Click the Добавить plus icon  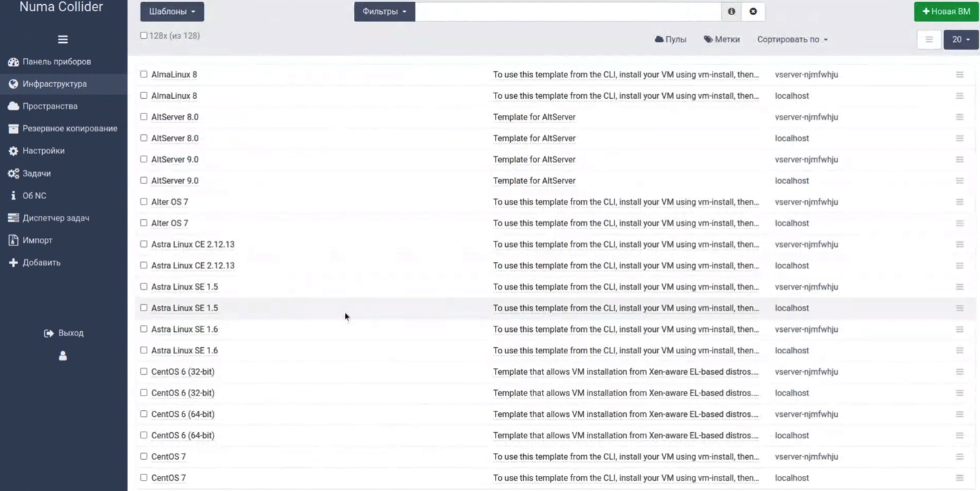(x=13, y=263)
